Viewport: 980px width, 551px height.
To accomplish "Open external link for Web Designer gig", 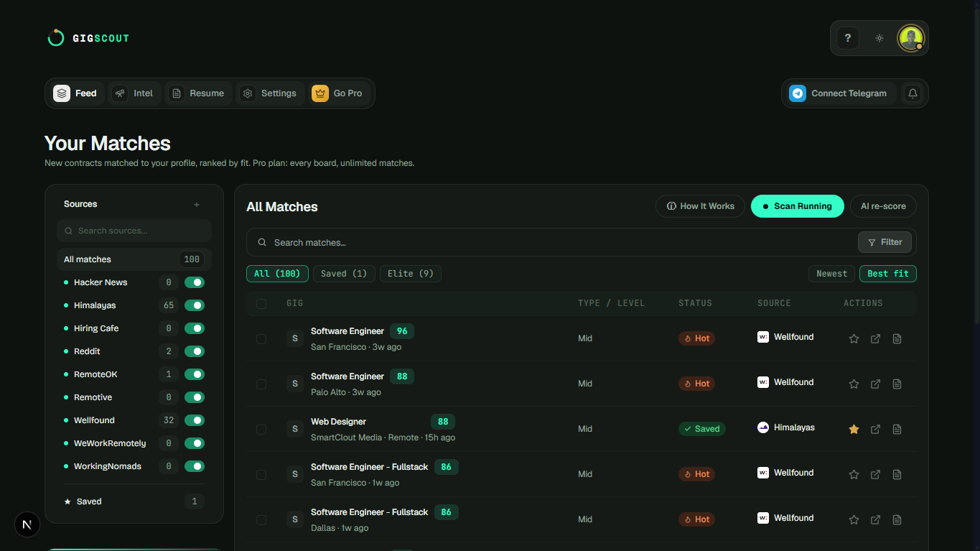I will coord(875,429).
